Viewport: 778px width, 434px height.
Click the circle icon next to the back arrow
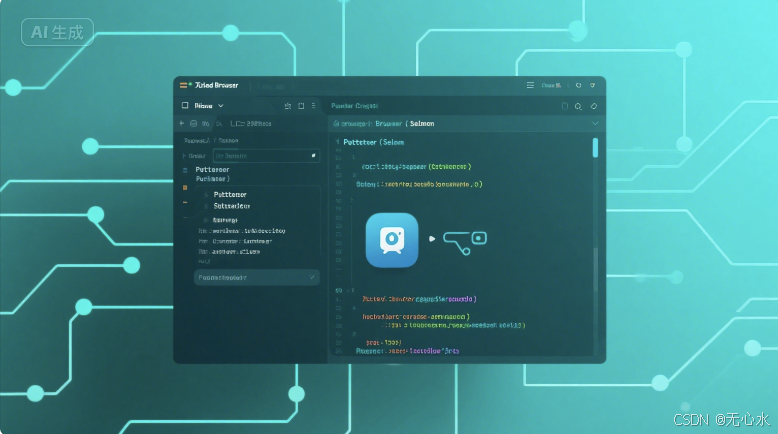click(194, 124)
